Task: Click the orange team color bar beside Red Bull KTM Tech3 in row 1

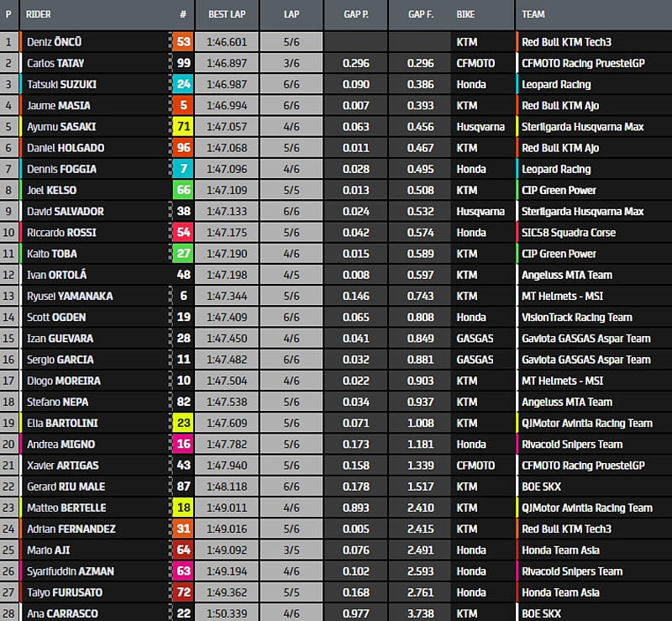Action: point(517,42)
